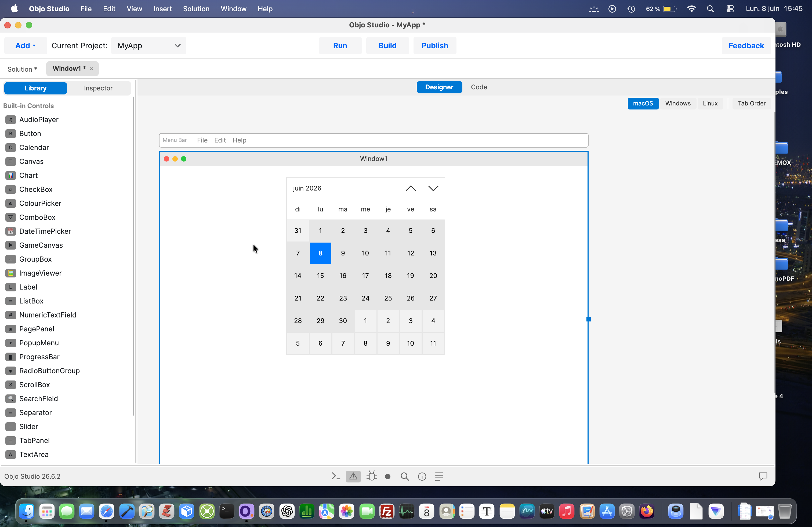Viewport: 812px width, 527px height.
Task: Select the GameCanvas control icon
Action: click(x=10, y=245)
